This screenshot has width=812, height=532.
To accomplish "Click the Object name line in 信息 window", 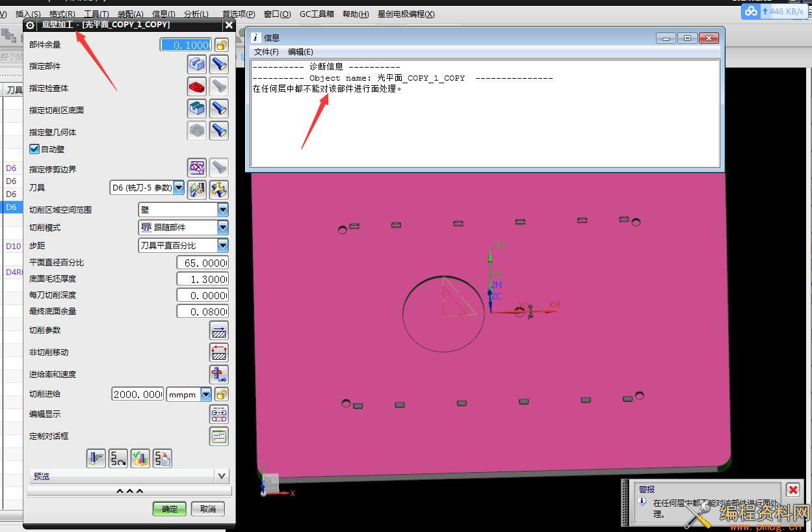I will click(402, 78).
